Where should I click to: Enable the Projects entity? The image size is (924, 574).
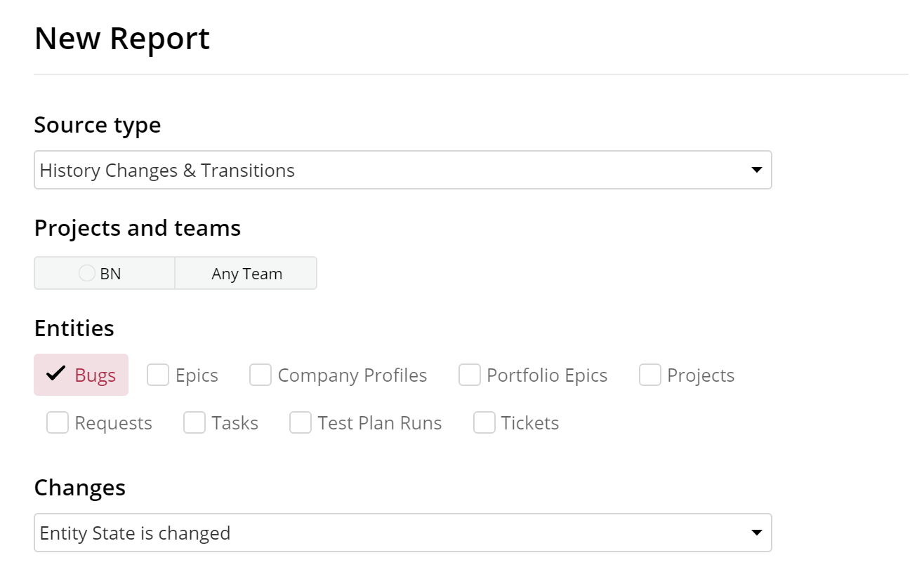pyautogui.click(x=649, y=375)
